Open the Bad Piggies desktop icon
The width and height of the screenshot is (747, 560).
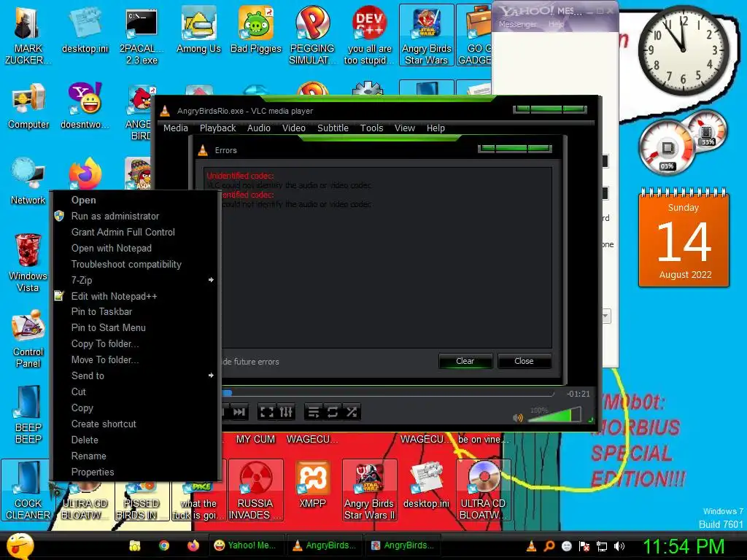256,31
